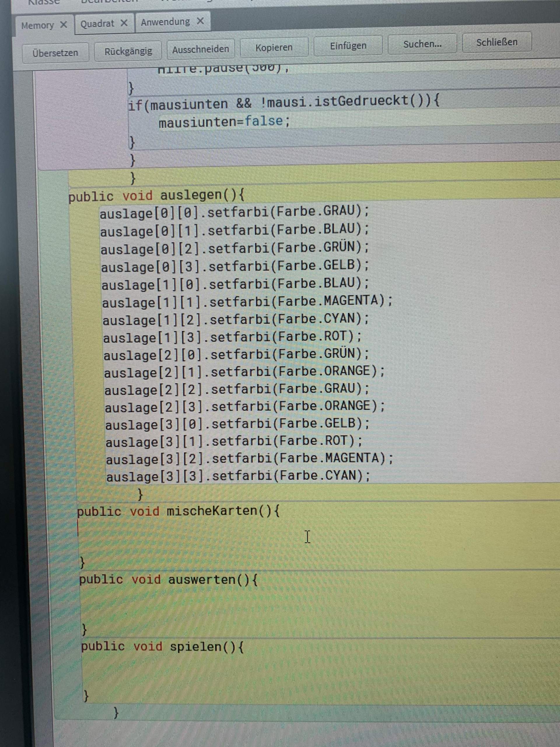
Task: Click the line 'auslage[3][2].setfarbi(Farbe.MAGENTA);'
Action: point(250,459)
